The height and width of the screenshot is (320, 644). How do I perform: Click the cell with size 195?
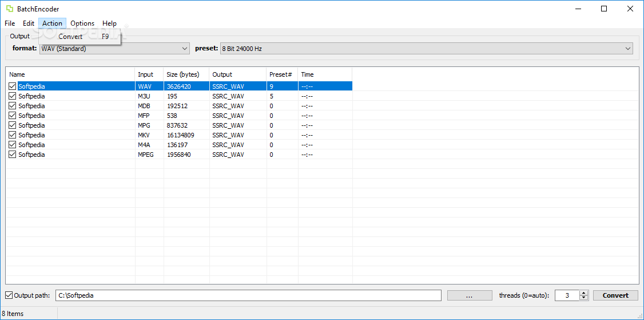click(186, 96)
